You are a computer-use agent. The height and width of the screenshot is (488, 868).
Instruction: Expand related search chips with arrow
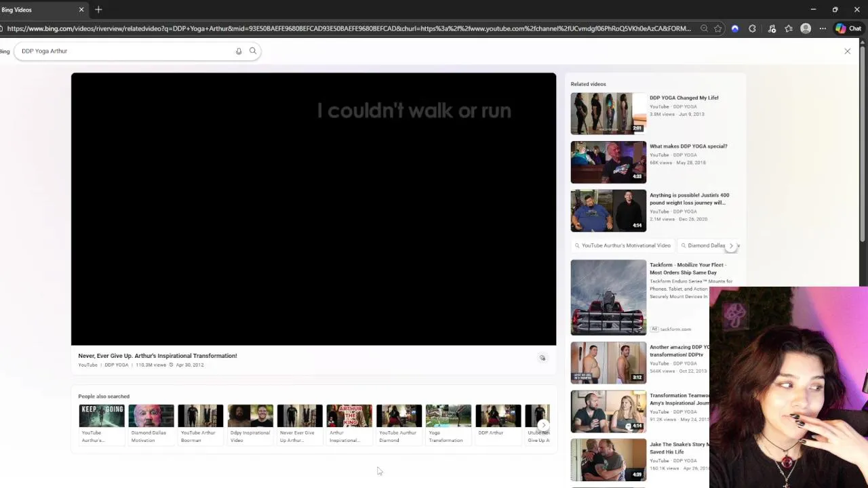pos(731,245)
